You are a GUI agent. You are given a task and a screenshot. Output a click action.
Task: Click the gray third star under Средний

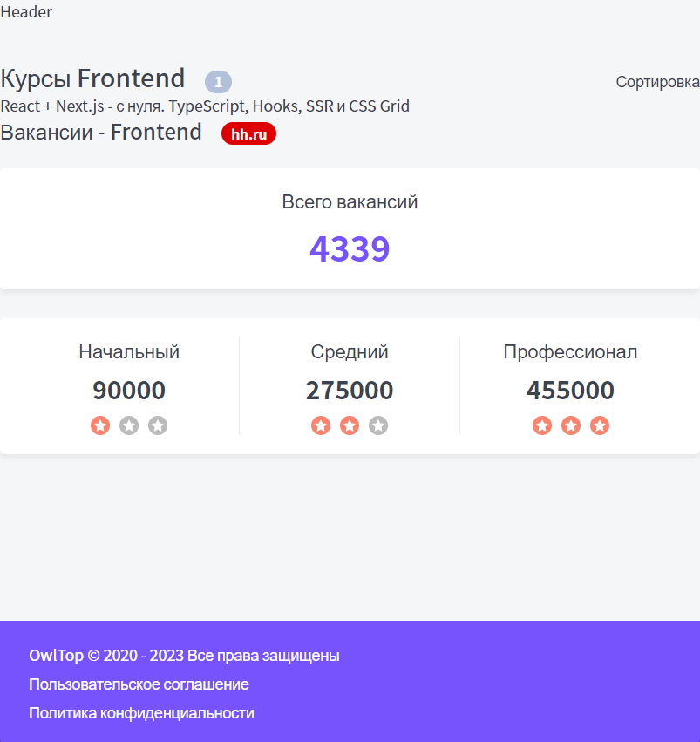[378, 425]
